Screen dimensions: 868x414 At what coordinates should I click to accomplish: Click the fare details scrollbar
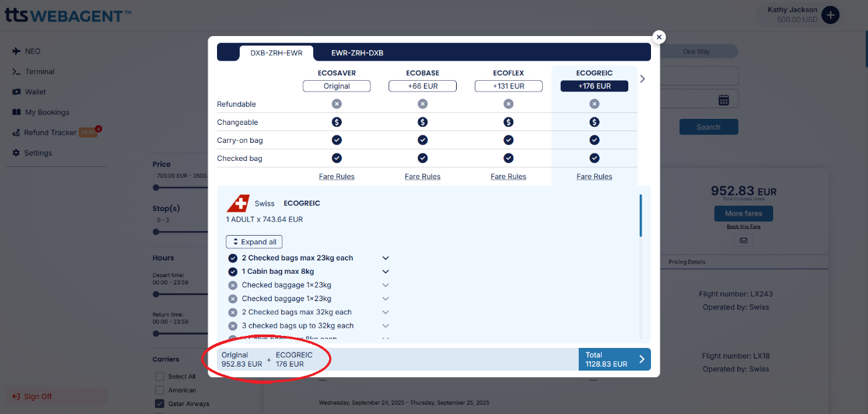tap(641, 216)
